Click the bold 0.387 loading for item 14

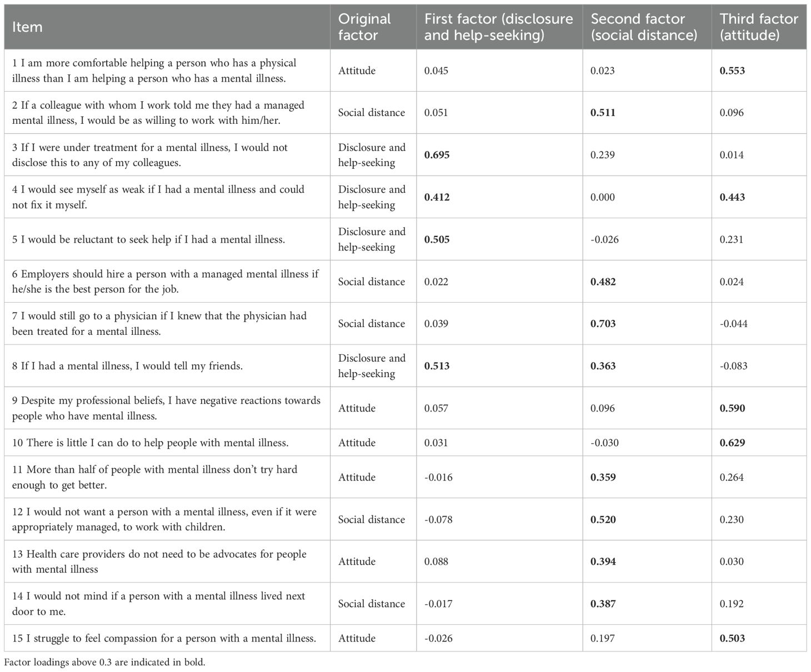tap(603, 604)
